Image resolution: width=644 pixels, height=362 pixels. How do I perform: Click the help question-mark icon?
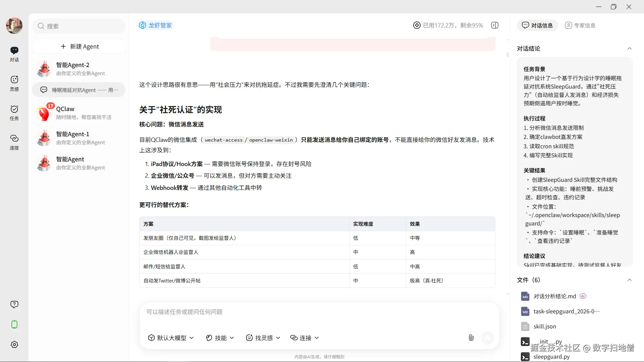(14, 304)
